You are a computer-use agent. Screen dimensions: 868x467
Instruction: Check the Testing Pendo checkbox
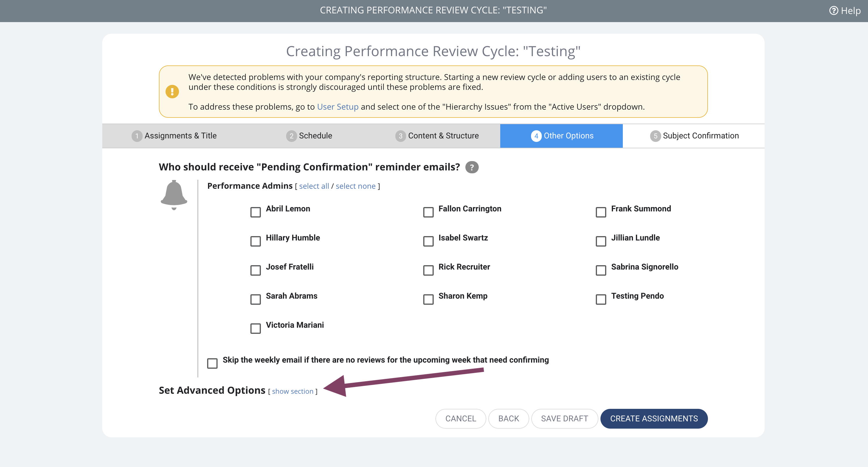[601, 299]
